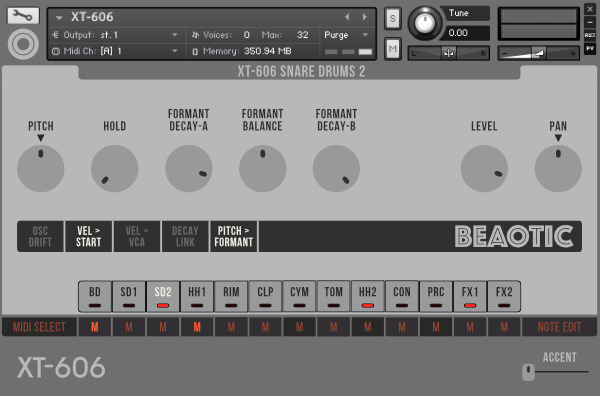Image resolution: width=600 pixels, height=396 pixels.
Task: Toggle OSC DRIFT option
Action: (40, 236)
